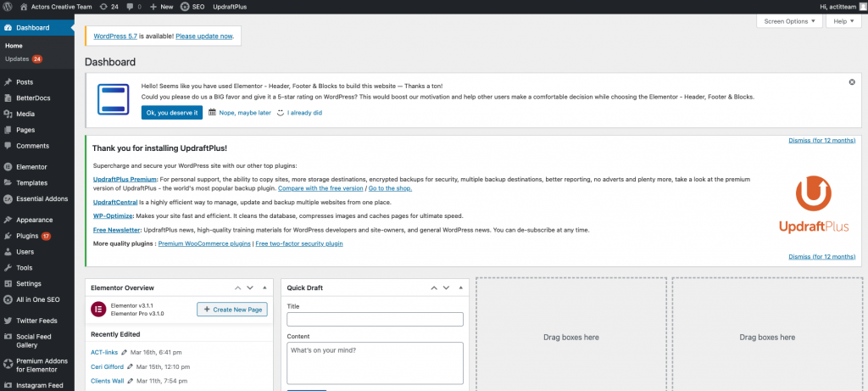Click the What's on your mind textarea

375,363
